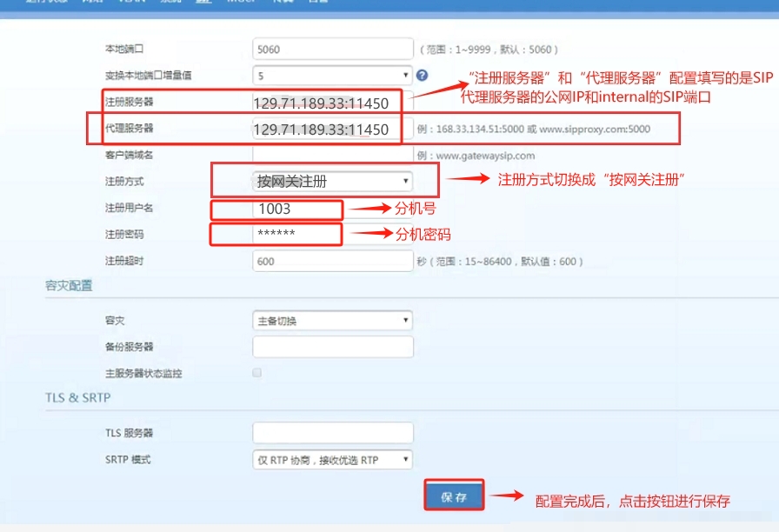The width and height of the screenshot is (779, 532).
Task: Click the 容灾配置 section heading
Action: [x=69, y=286]
